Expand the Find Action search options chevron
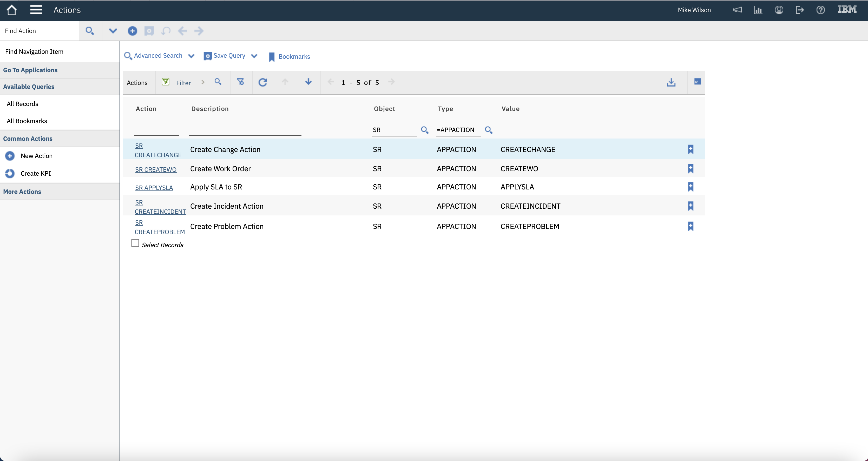868x461 pixels. coord(113,31)
